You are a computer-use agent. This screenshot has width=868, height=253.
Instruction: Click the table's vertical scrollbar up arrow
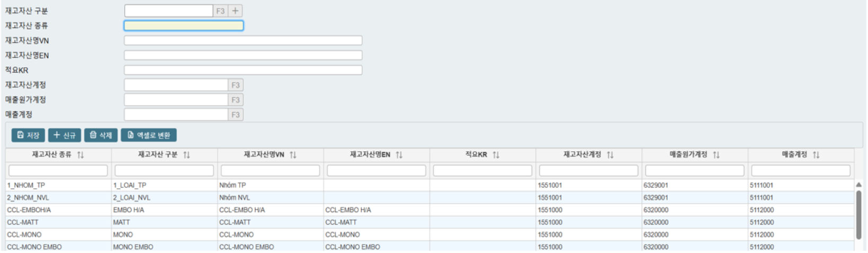[858, 185]
